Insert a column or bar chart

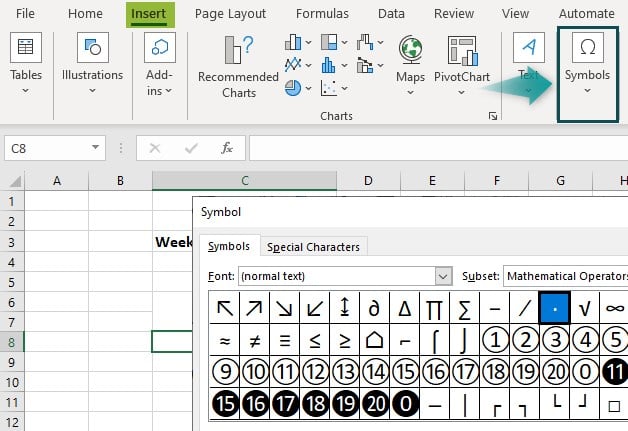(x=293, y=42)
